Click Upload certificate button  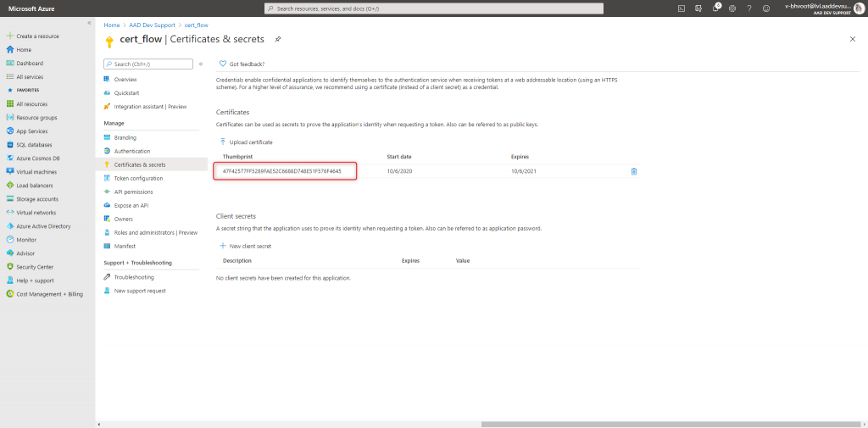pyautogui.click(x=247, y=142)
